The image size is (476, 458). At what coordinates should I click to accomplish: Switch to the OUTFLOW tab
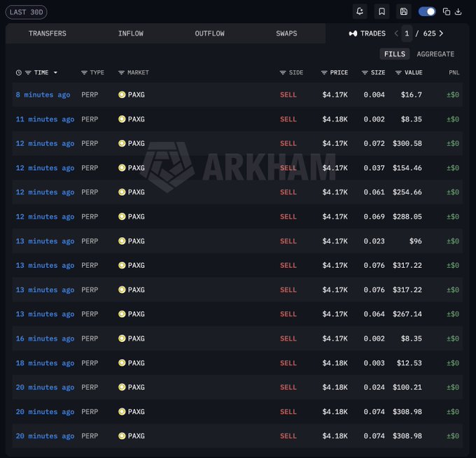click(209, 34)
